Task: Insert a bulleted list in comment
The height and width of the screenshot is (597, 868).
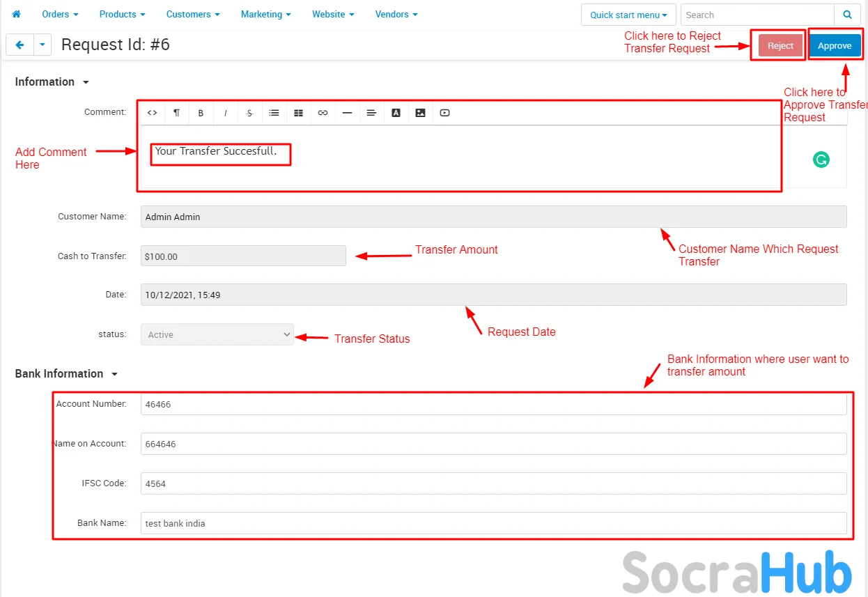Action: coord(274,113)
